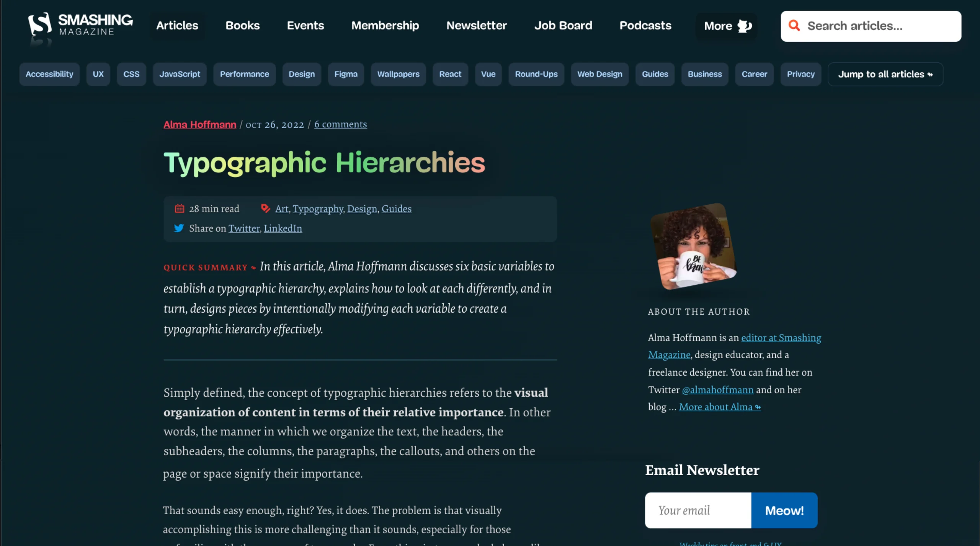Select the React category pill
980x546 pixels.
(450, 74)
